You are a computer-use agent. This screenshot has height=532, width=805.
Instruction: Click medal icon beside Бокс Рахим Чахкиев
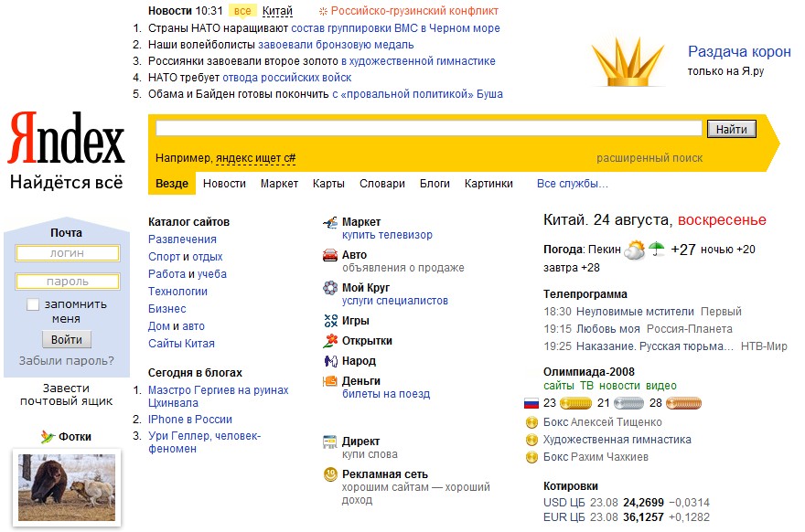click(x=531, y=457)
